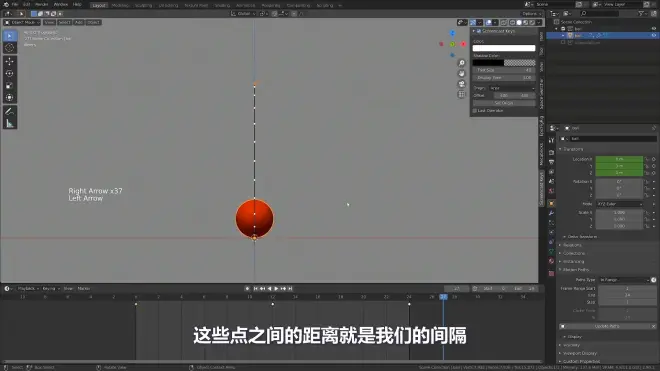Expand the Relations panel
Image resolution: width=660 pixels, height=371 pixels.
[x=572, y=245]
